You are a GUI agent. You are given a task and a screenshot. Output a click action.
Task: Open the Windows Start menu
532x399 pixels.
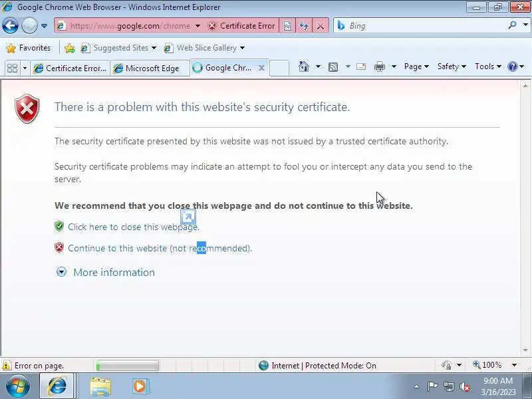[x=17, y=386]
